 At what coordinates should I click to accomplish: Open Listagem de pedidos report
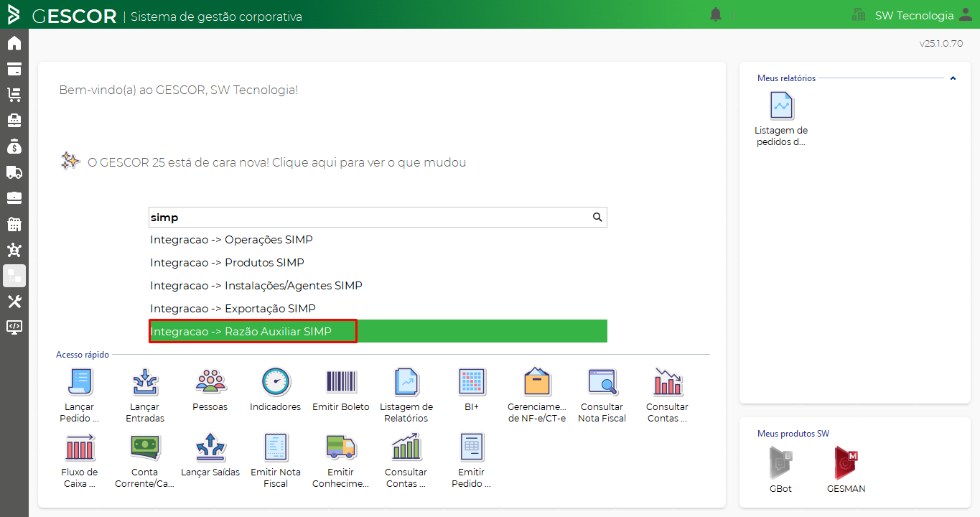coord(781,119)
